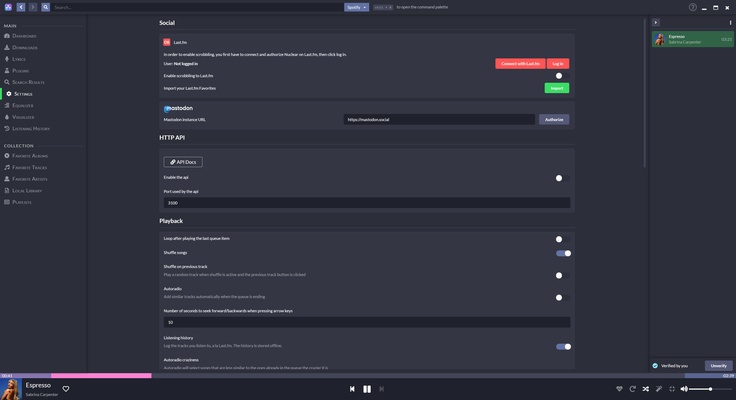Collapse the queue panel with arrow button
The height and width of the screenshot is (400, 736).
pos(656,23)
